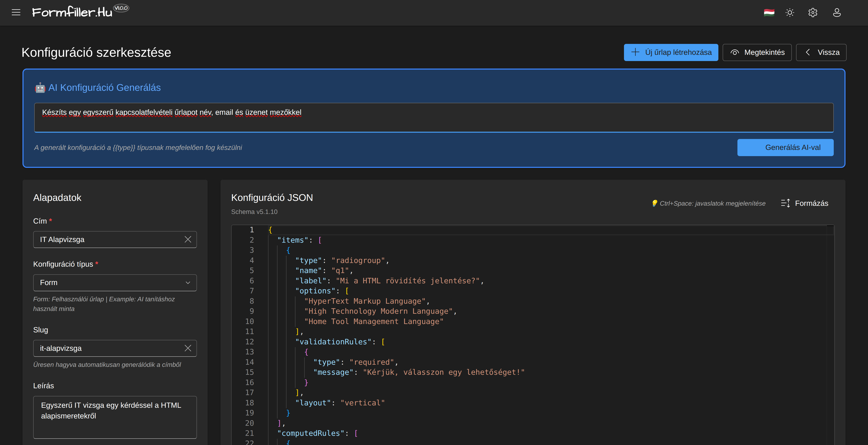Click the FormFiller.Hu logo
This screenshot has height=445, width=868.
(72, 12)
